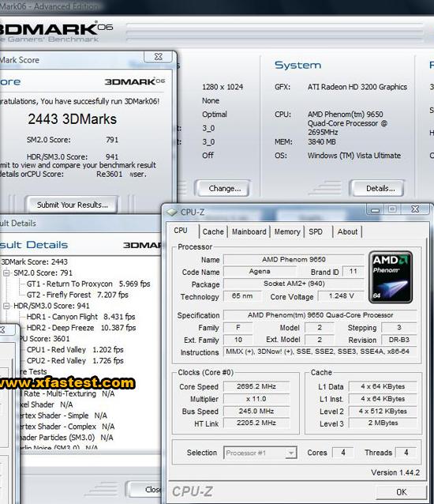Image resolution: width=434 pixels, height=504 pixels.
Task: Select the Vertex Shader - Complex row
Action: coord(67,427)
